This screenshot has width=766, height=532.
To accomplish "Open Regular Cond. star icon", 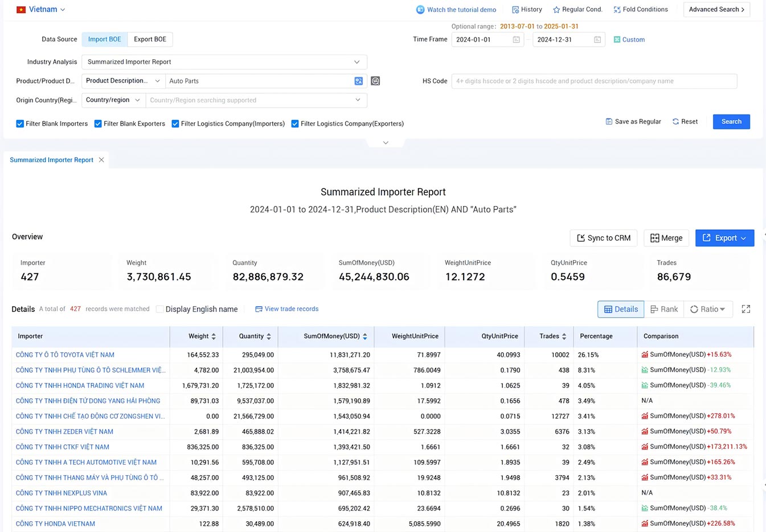I will click(x=556, y=10).
